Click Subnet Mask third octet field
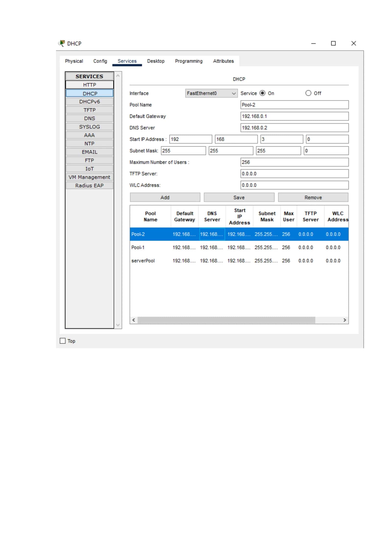 (278, 151)
